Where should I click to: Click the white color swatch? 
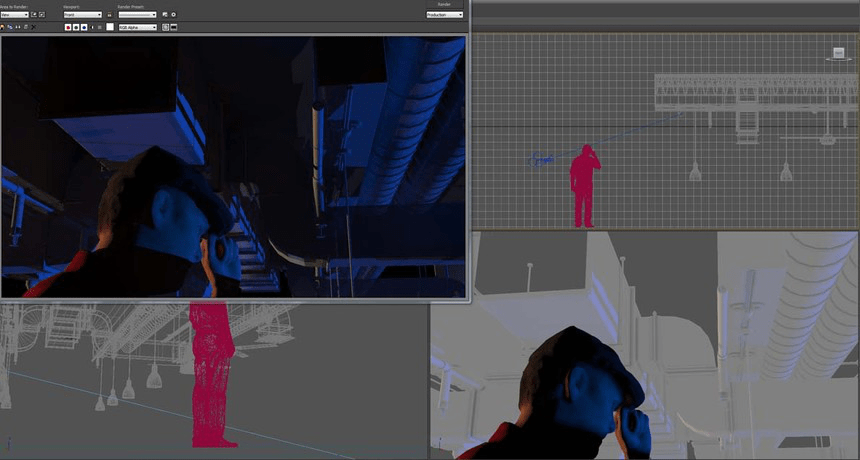110,27
